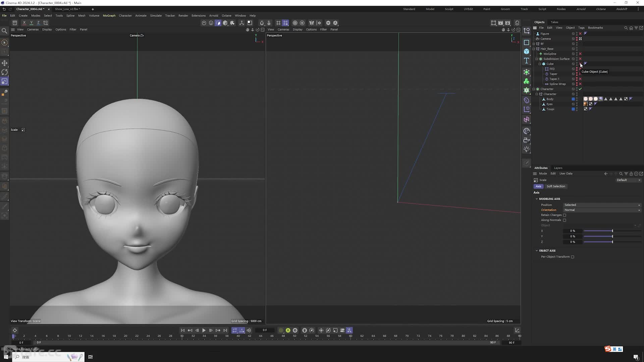Open Show_Low_v2.fbx document tab
644x362 pixels.
click(67, 9)
